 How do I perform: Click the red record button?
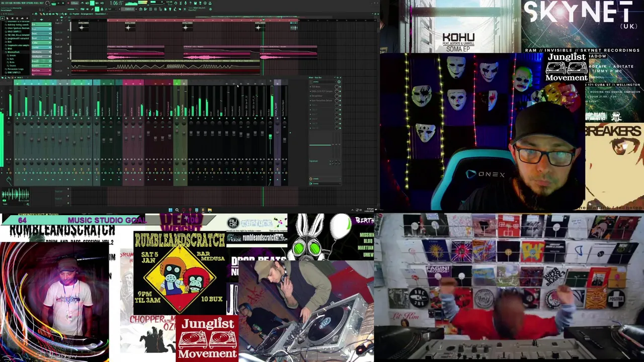click(68, 3)
